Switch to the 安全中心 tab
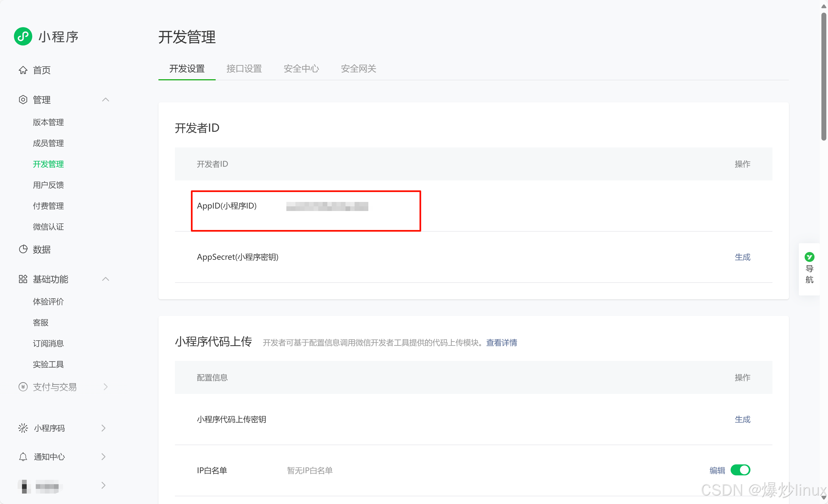 coord(301,69)
